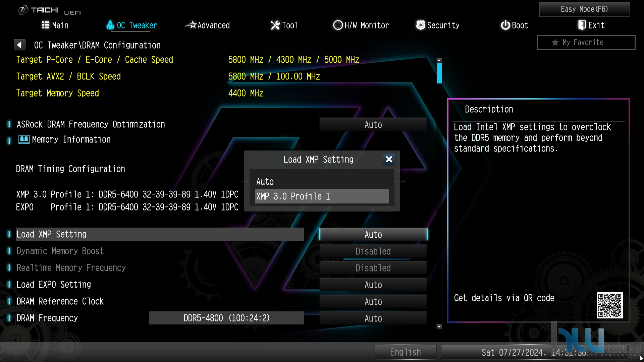Switch to the OC Tweaker tab
644x362 pixels.
pos(132,25)
